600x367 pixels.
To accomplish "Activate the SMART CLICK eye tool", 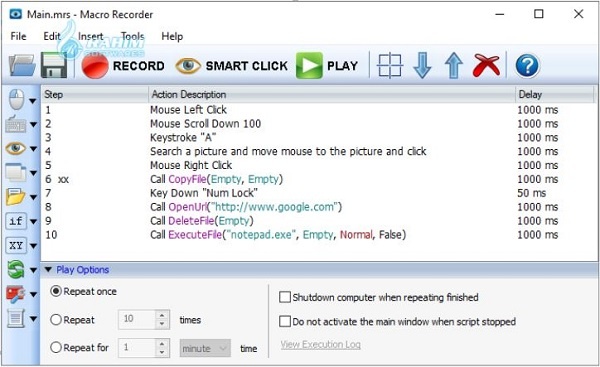I will tap(231, 66).
